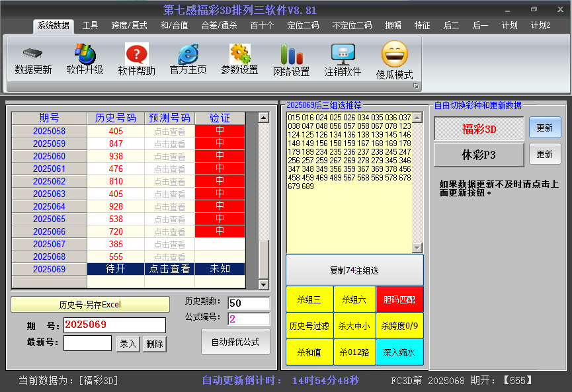Click the 待开 cell in row 2025069
This screenshot has width=572, height=392.
(x=116, y=269)
